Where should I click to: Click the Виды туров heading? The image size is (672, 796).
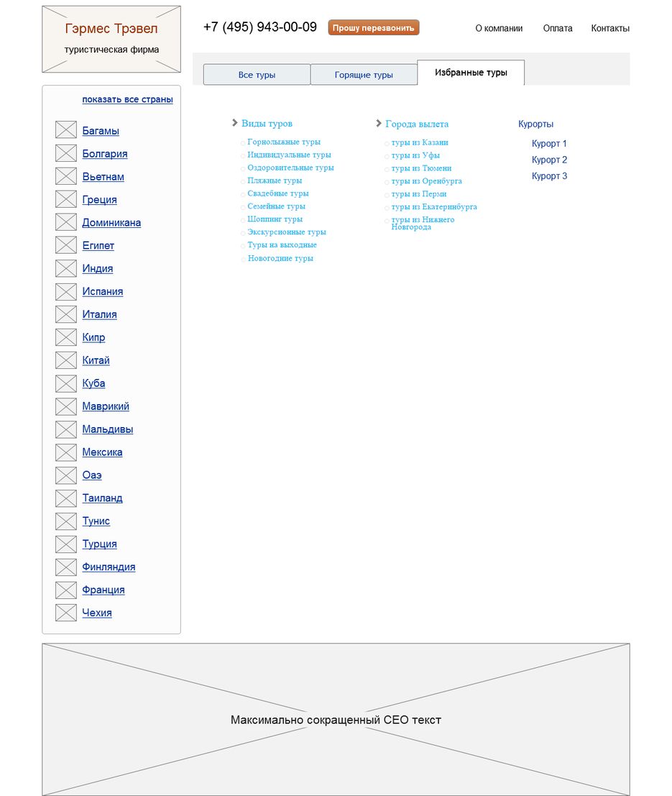tap(267, 124)
